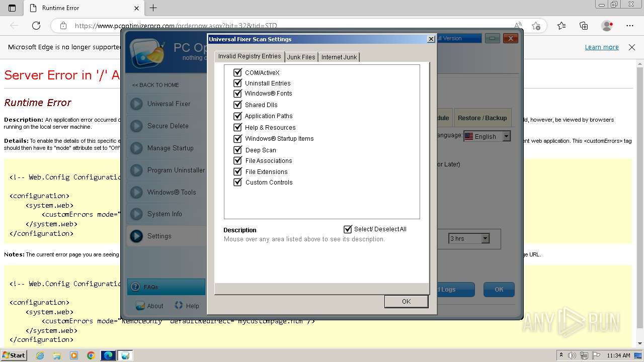Toggle Application Paths checkbox
Screen dimensions: 644x362
(x=238, y=116)
